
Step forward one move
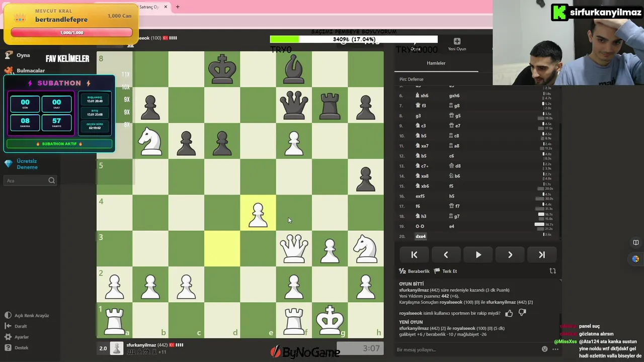[510, 255]
